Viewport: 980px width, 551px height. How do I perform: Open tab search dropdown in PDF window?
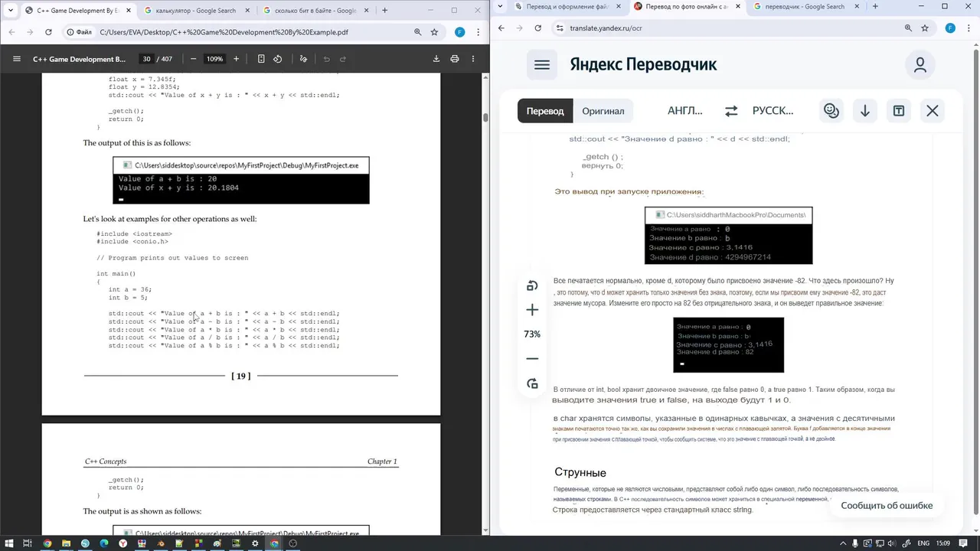(10, 11)
